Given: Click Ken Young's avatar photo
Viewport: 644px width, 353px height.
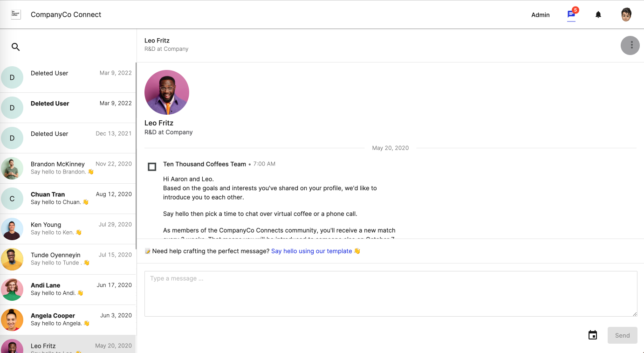Looking at the screenshot, I should click(x=12, y=229).
